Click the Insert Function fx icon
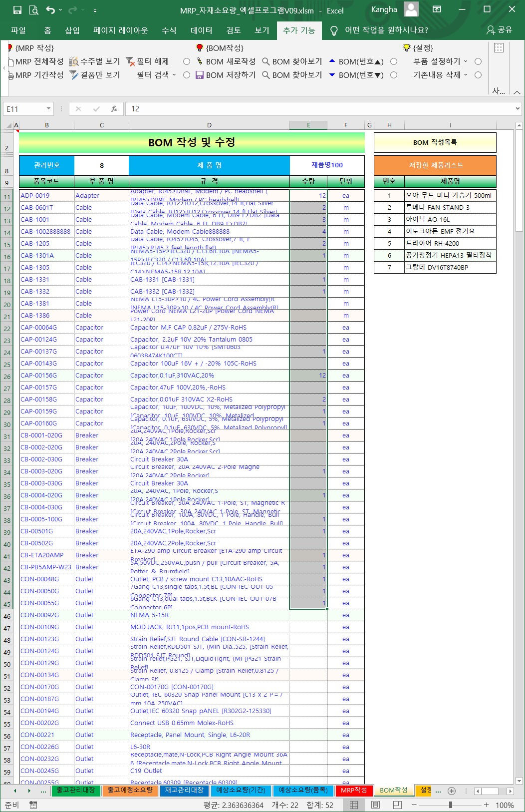Image resolution: width=525 pixels, height=812 pixels. tap(114, 109)
